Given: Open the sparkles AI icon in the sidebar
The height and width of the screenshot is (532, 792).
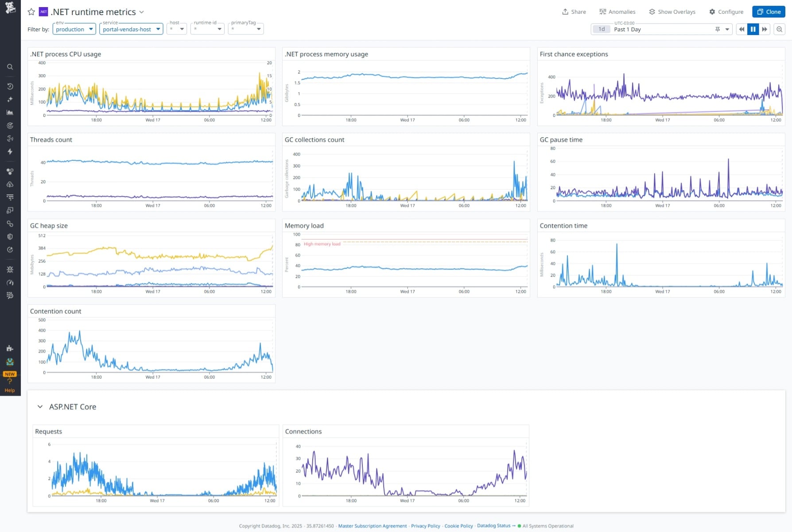Looking at the screenshot, I should coord(10,99).
